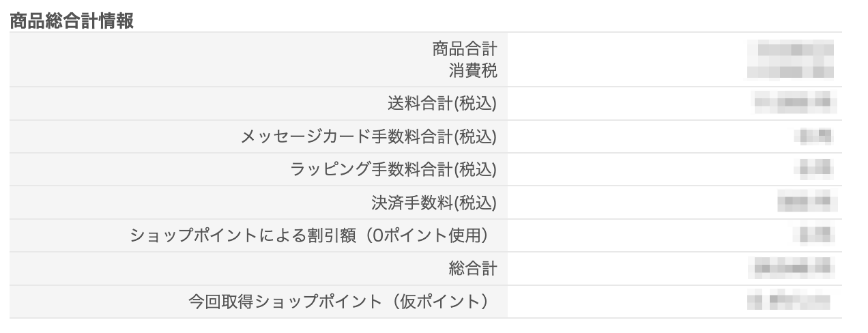Click the 商品合計 row label

click(x=464, y=49)
